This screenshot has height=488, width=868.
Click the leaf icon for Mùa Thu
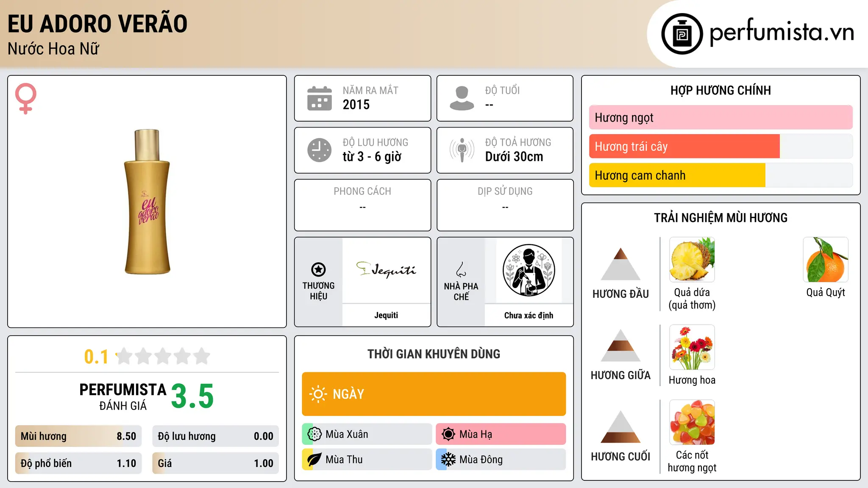(x=314, y=460)
